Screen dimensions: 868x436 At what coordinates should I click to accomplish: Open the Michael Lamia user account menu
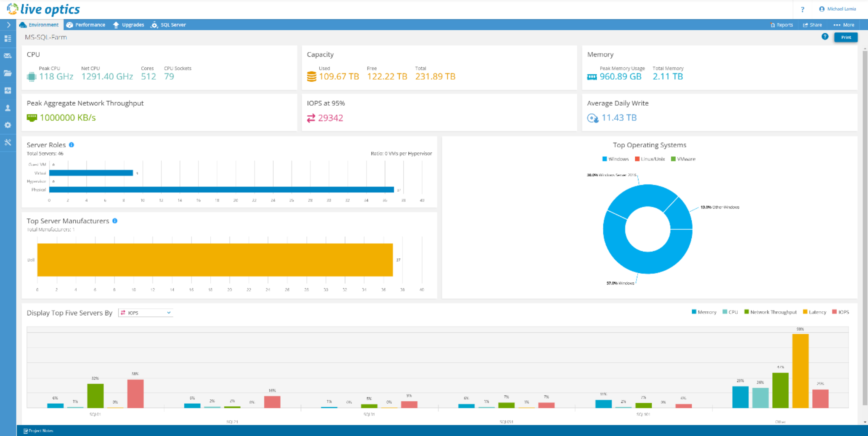point(837,9)
